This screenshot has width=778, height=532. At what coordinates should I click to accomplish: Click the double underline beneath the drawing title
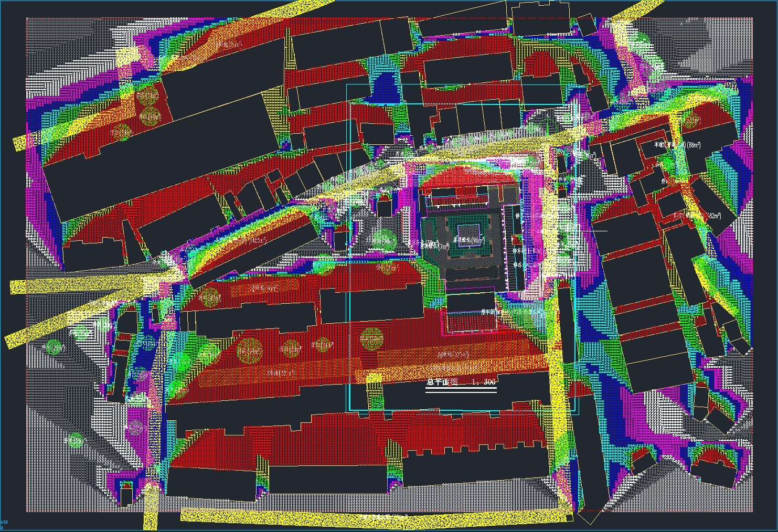[x=460, y=390]
